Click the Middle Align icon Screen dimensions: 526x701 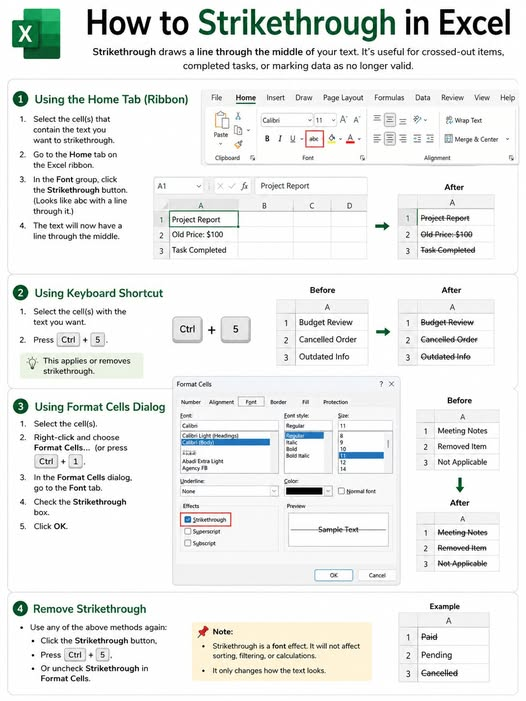click(390, 120)
